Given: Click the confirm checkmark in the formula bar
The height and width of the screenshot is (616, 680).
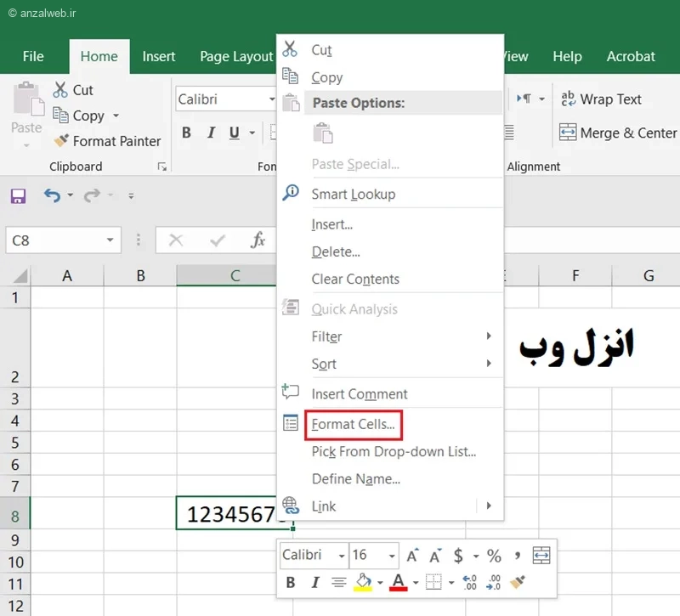Looking at the screenshot, I should click(x=218, y=240).
